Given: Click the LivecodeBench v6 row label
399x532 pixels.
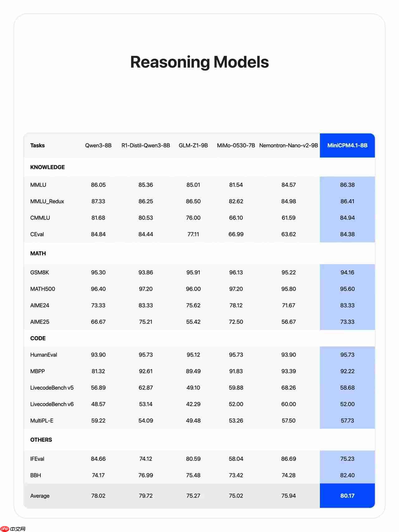Looking at the screenshot, I should coord(52,404).
